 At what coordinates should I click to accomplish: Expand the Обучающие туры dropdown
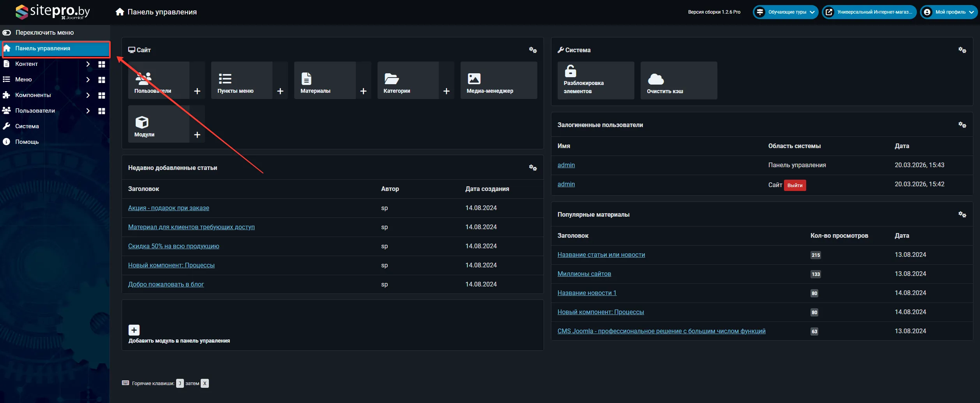[x=785, y=12]
